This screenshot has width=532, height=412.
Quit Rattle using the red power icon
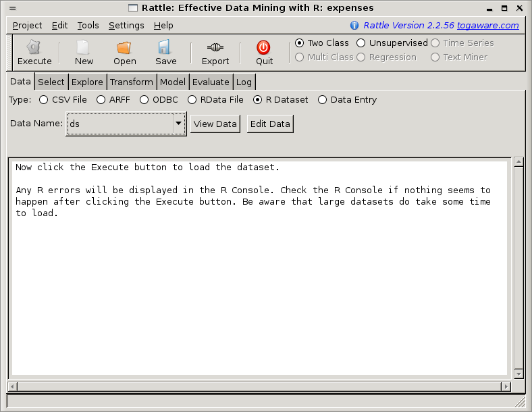pyautogui.click(x=263, y=47)
